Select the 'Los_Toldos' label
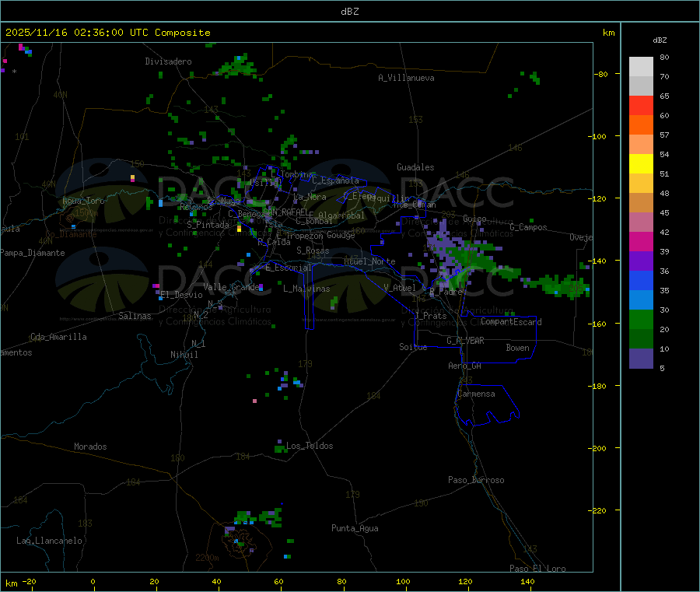This screenshot has width=700, height=592. (x=310, y=446)
